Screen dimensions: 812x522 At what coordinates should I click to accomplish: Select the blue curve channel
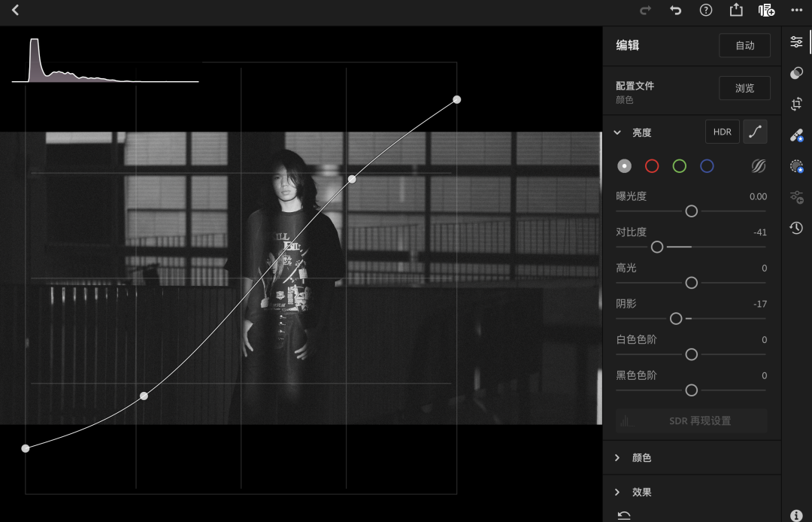click(707, 166)
